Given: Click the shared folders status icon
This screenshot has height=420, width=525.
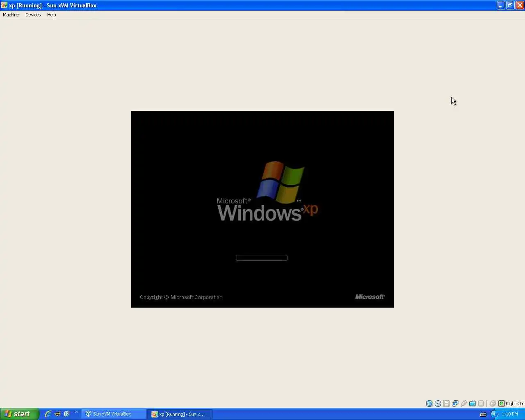Looking at the screenshot, I should tap(472, 404).
